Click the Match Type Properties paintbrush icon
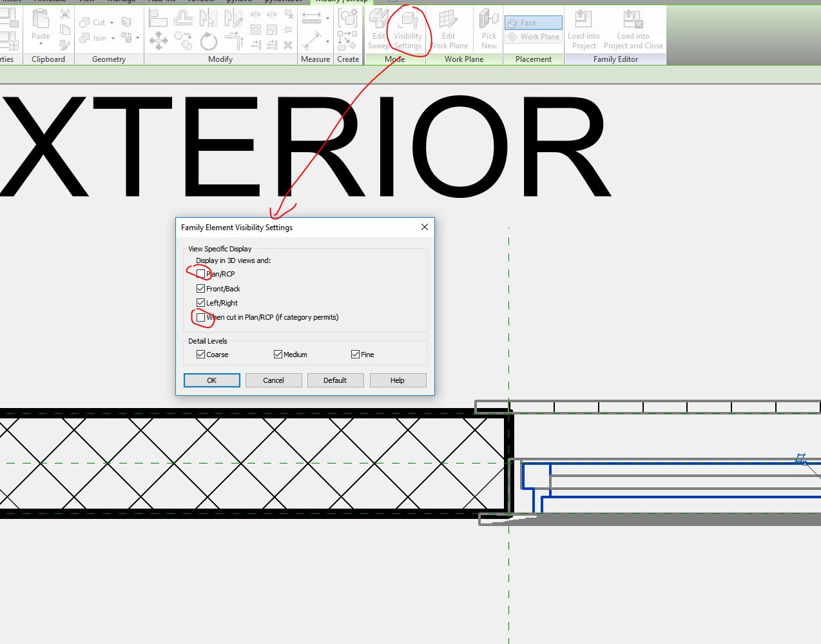Image resolution: width=821 pixels, height=644 pixels. (x=65, y=44)
